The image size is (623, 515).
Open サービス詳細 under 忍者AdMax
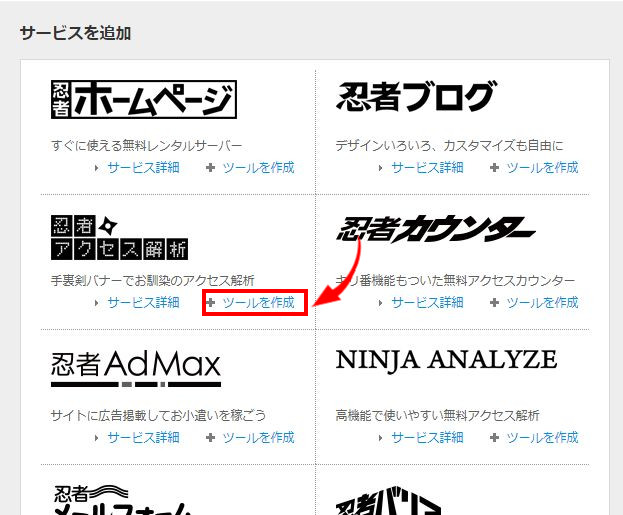tap(143, 438)
